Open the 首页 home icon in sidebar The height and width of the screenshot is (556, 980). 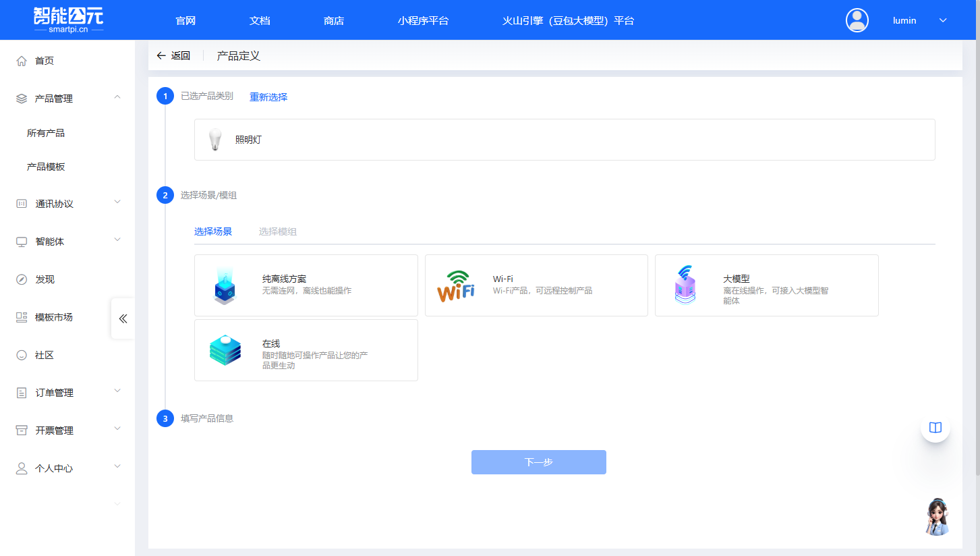(21, 60)
